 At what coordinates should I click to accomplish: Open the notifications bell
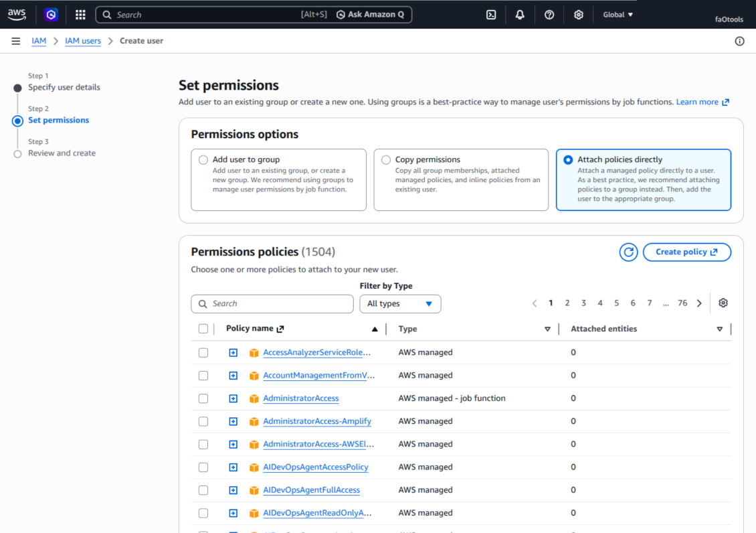[x=520, y=15]
